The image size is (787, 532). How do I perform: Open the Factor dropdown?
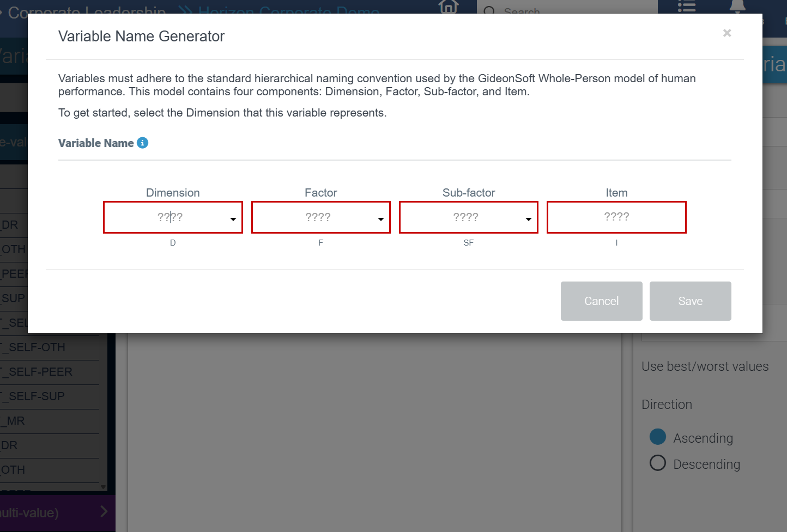[x=320, y=217]
